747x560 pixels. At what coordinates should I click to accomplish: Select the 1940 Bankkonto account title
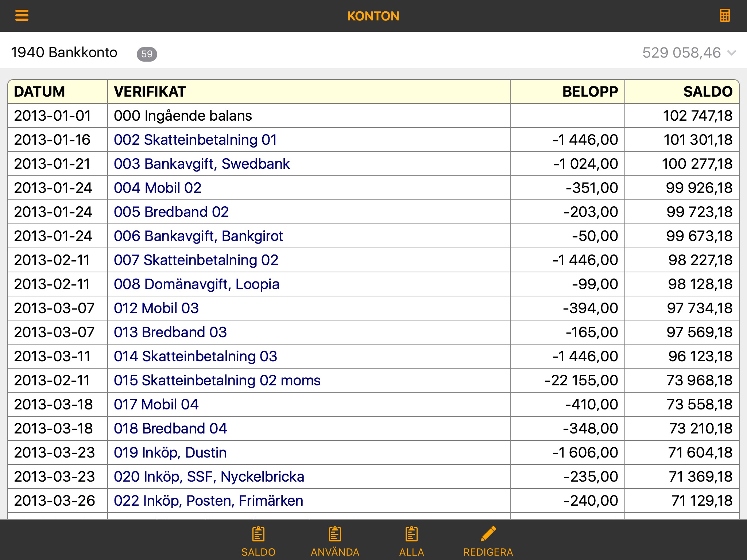(x=64, y=52)
